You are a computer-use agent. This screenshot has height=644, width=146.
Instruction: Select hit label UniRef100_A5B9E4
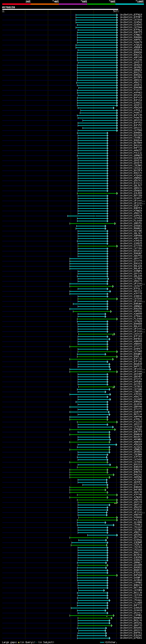pos(131,48)
